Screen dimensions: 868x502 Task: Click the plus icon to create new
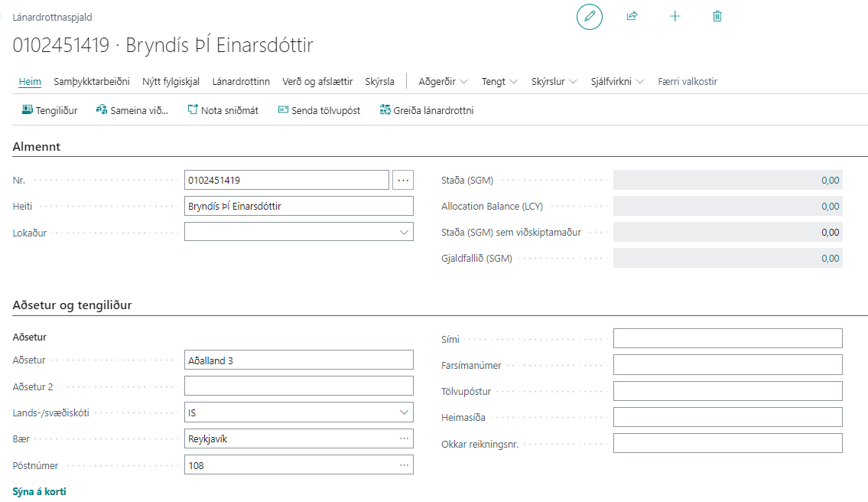tap(675, 16)
